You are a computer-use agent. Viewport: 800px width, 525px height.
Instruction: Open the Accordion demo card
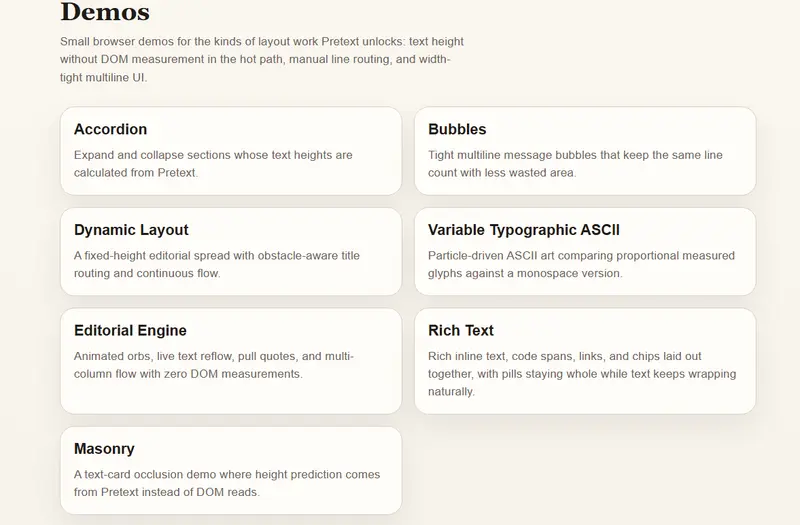(230, 150)
